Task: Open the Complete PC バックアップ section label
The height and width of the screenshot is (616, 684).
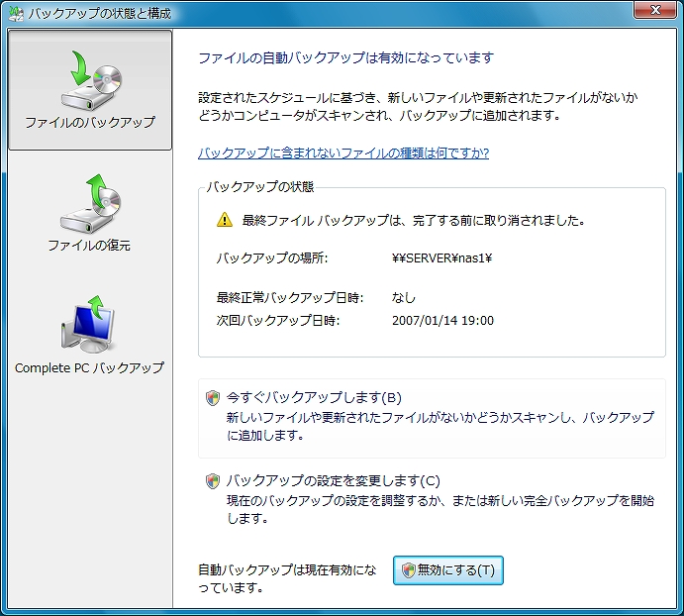Action: click(x=89, y=367)
